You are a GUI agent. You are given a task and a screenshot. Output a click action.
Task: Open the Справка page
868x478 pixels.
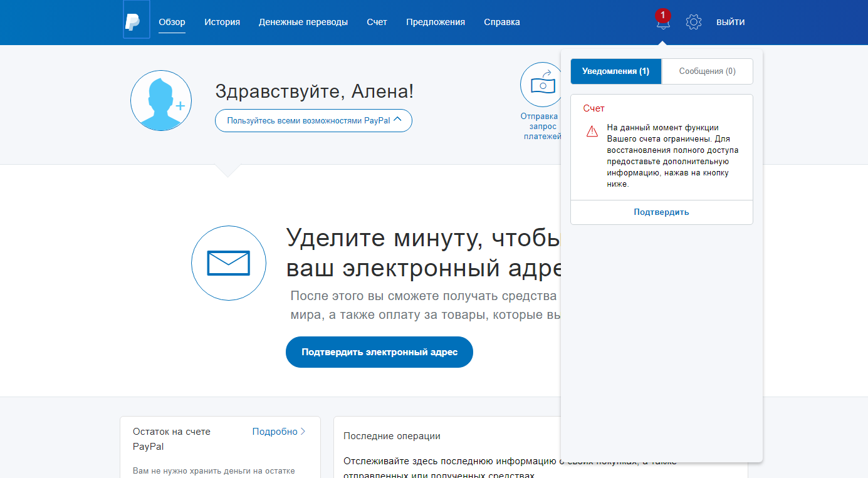tap(501, 21)
